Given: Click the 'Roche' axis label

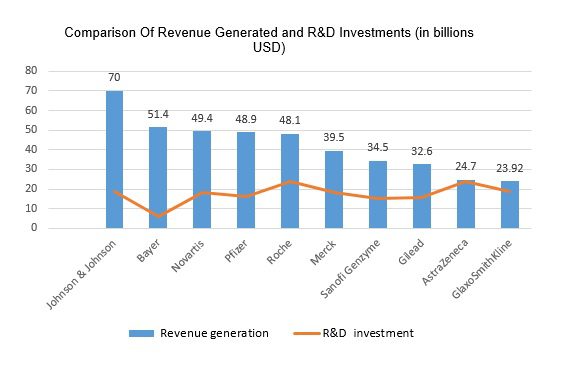Looking at the screenshot, I should tap(279, 252).
